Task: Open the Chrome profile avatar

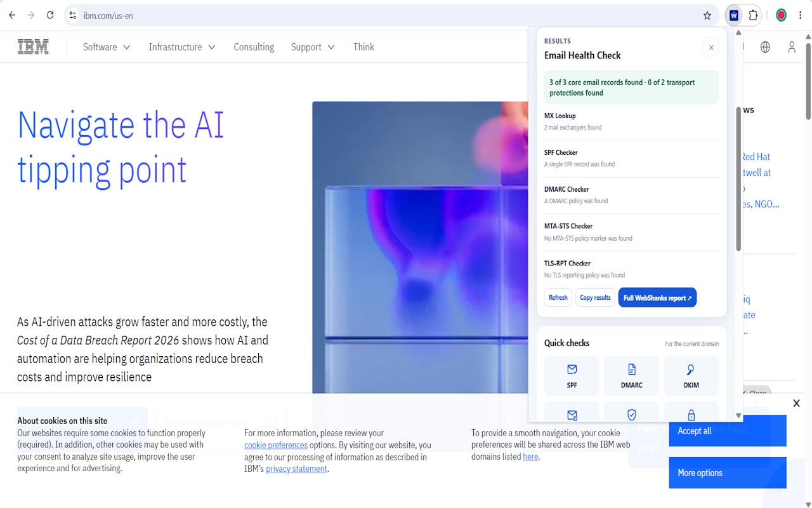Action: click(782, 15)
